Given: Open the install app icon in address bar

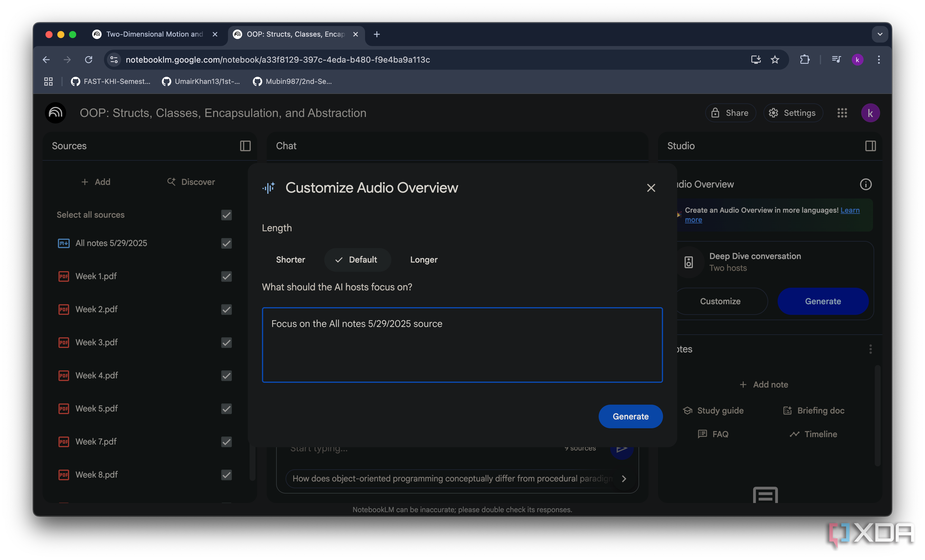Looking at the screenshot, I should click(x=755, y=60).
